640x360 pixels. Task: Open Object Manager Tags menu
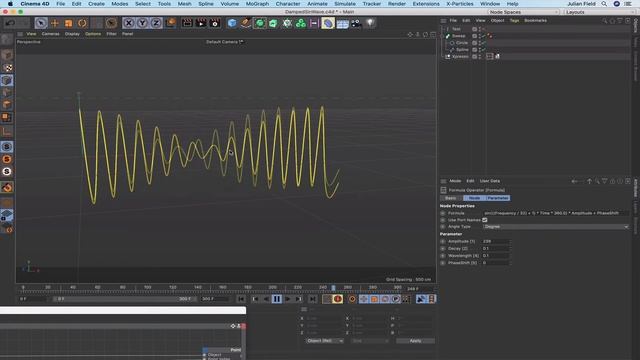point(514,20)
